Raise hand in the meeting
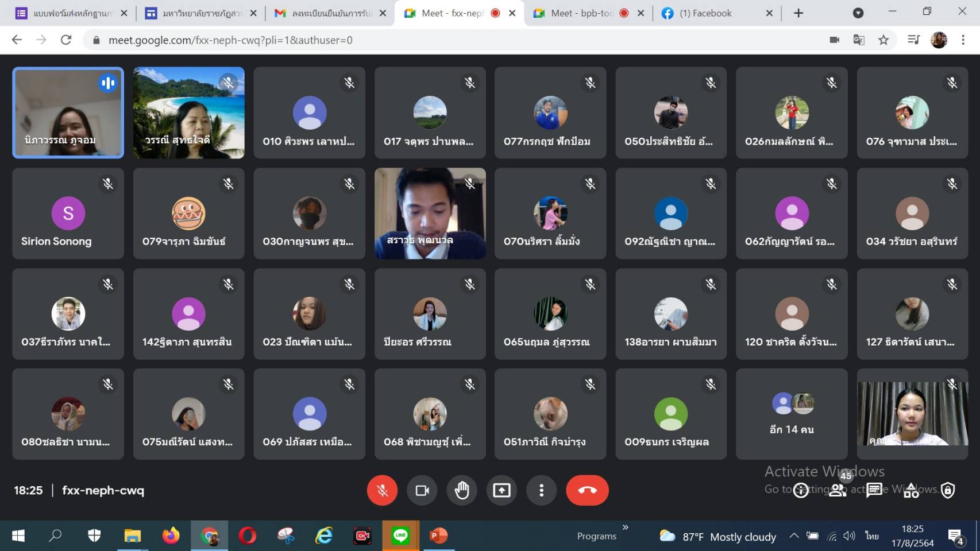 click(462, 490)
